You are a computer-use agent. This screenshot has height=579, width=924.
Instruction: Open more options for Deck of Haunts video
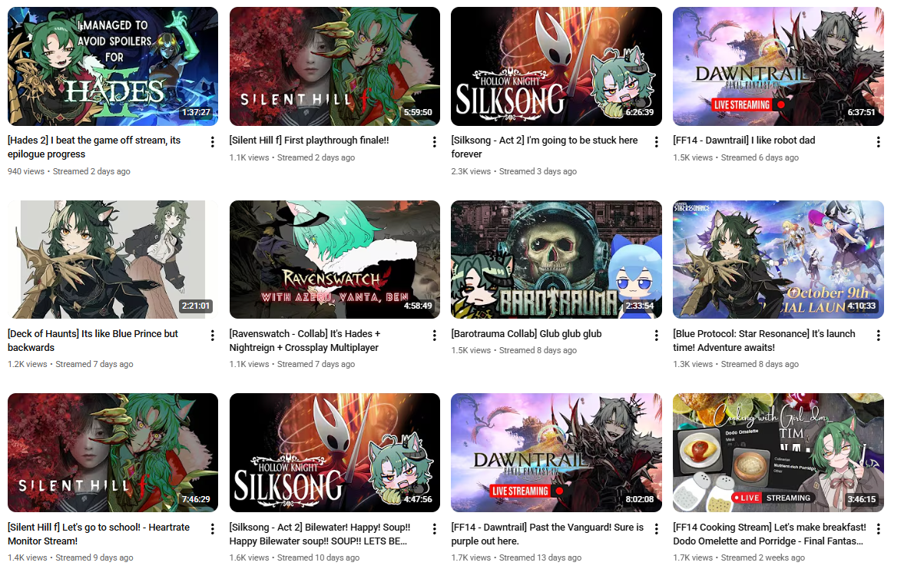tap(213, 336)
